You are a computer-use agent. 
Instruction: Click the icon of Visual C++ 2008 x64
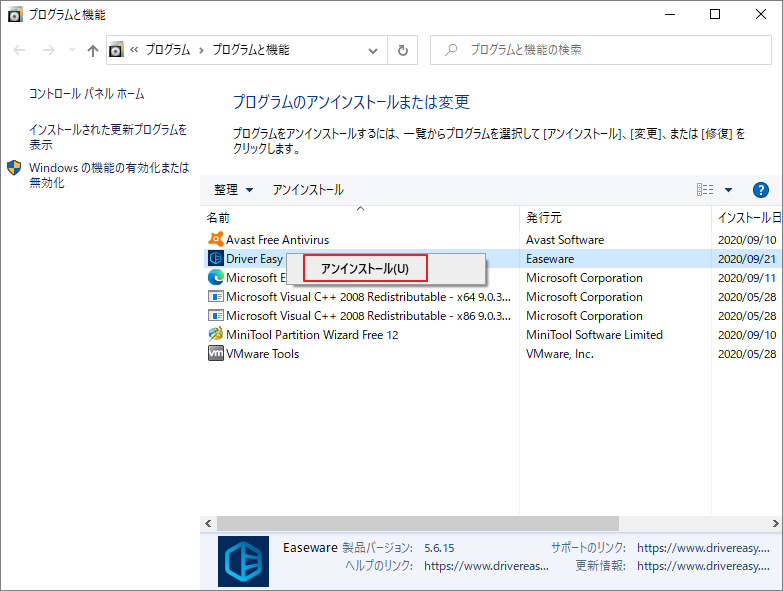point(216,296)
